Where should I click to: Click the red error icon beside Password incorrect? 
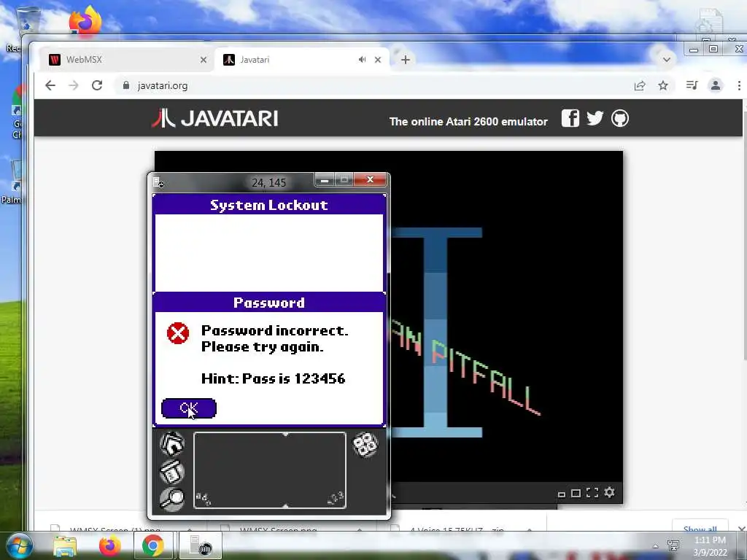178,332
